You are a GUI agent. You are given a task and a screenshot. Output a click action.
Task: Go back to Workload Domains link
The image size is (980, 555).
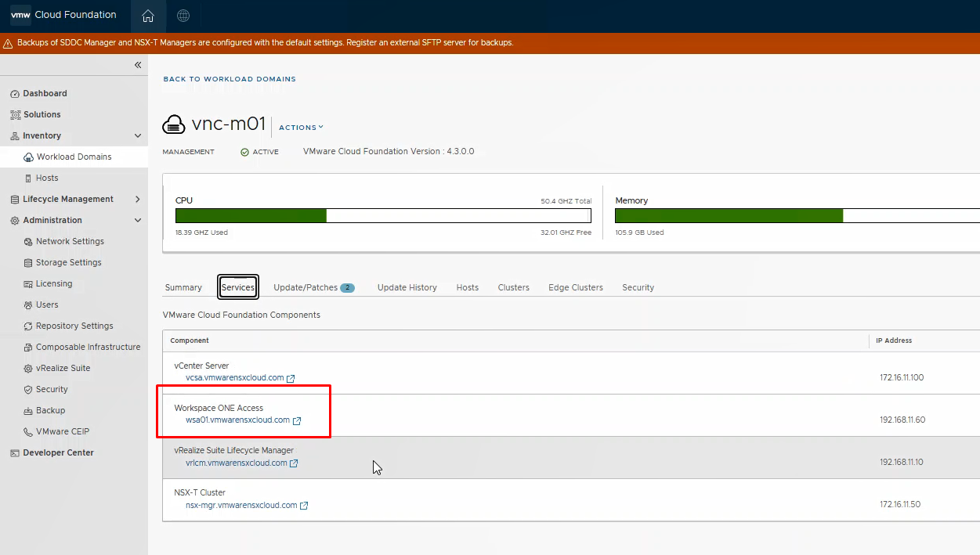(230, 79)
